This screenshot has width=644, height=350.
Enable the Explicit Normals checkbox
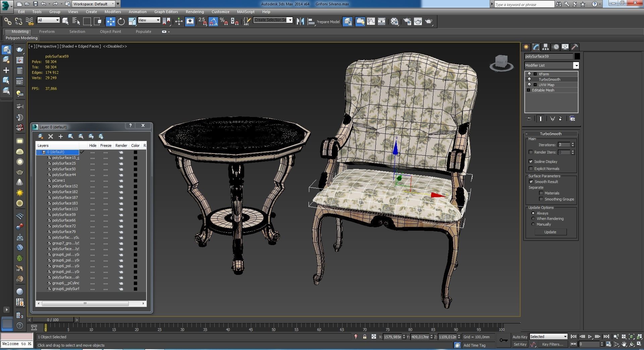pos(531,169)
